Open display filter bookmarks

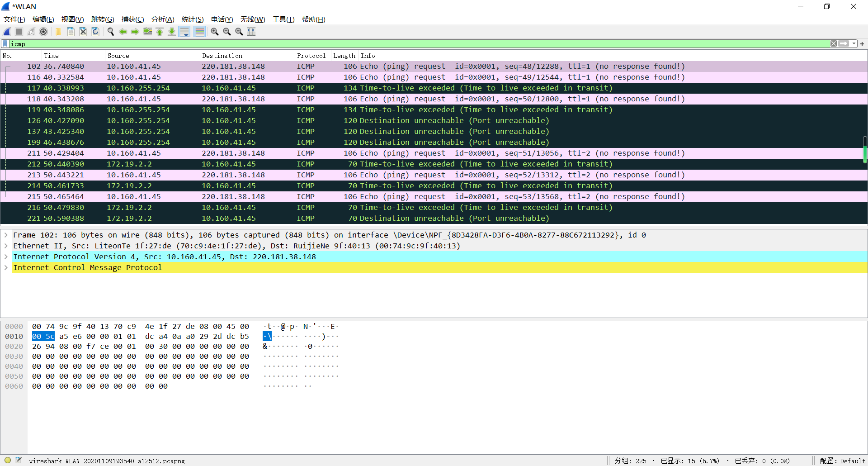tap(5, 44)
